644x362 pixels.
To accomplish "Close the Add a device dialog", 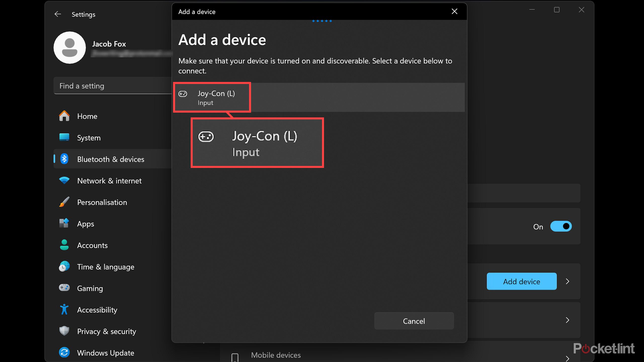I will pyautogui.click(x=455, y=11).
